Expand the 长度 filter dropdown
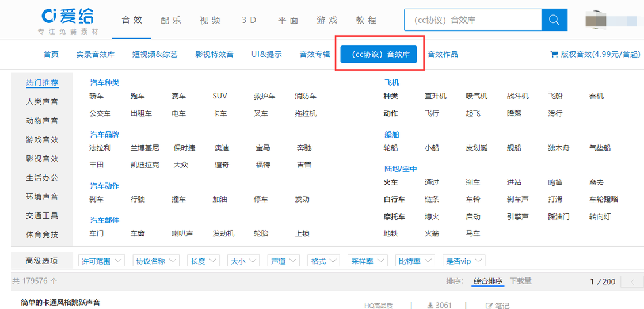The width and height of the screenshot is (644, 309). tap(203, 261)
